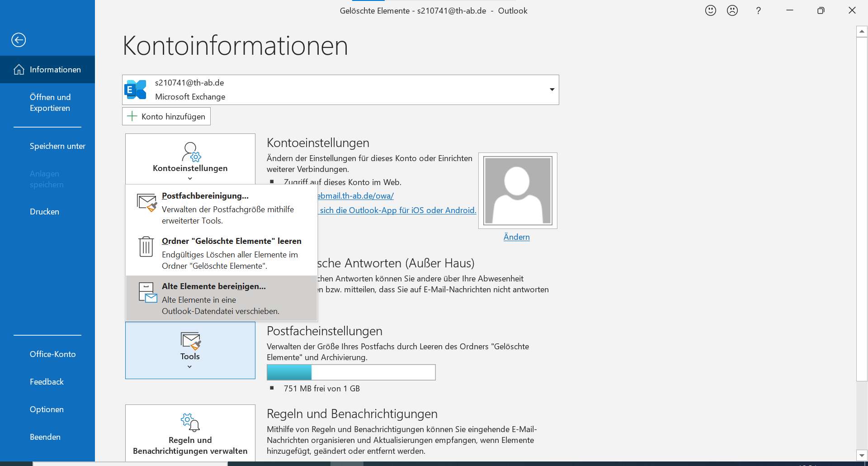Click the back arrow icon
This screenshot has width=868, height=466.
(x=19, y=40)
